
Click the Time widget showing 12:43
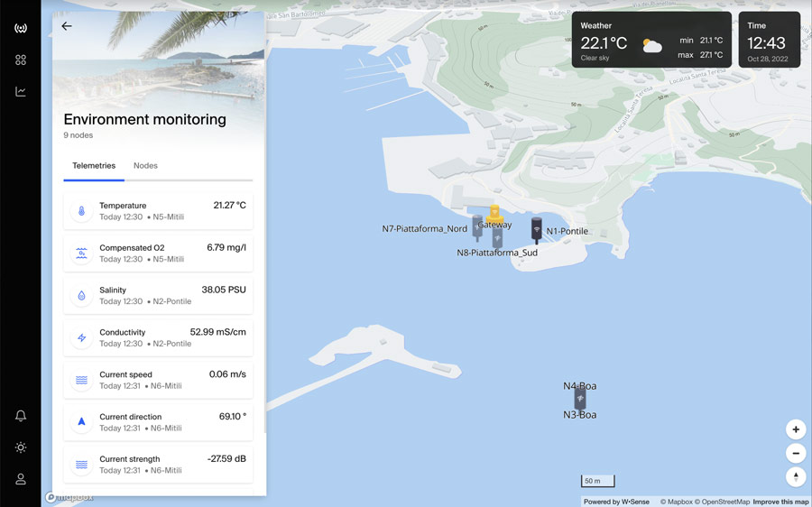pyautogui.click(x=769, y=40)
